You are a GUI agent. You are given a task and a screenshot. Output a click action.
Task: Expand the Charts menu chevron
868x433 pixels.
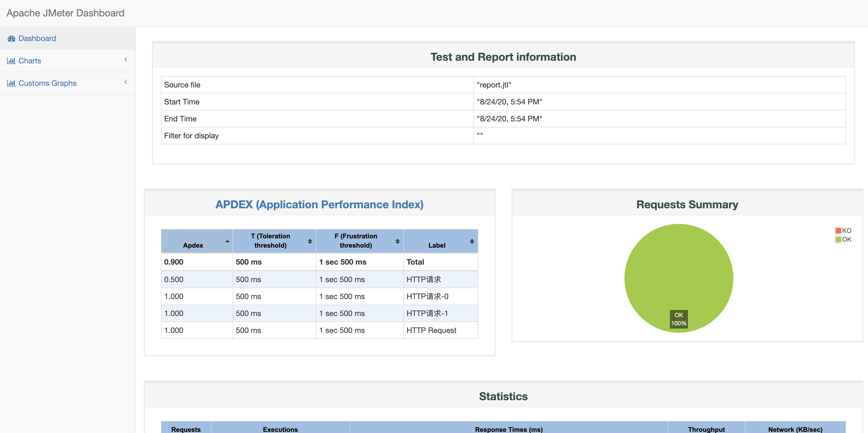click(126, 60)
